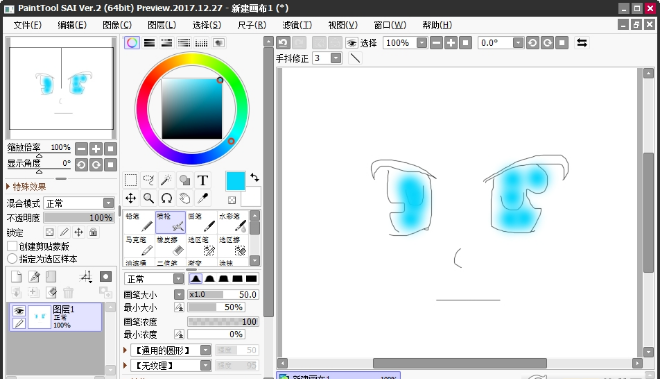
Task: Clear the current layer with eraser icon
Action: click(x=51, y=292)
